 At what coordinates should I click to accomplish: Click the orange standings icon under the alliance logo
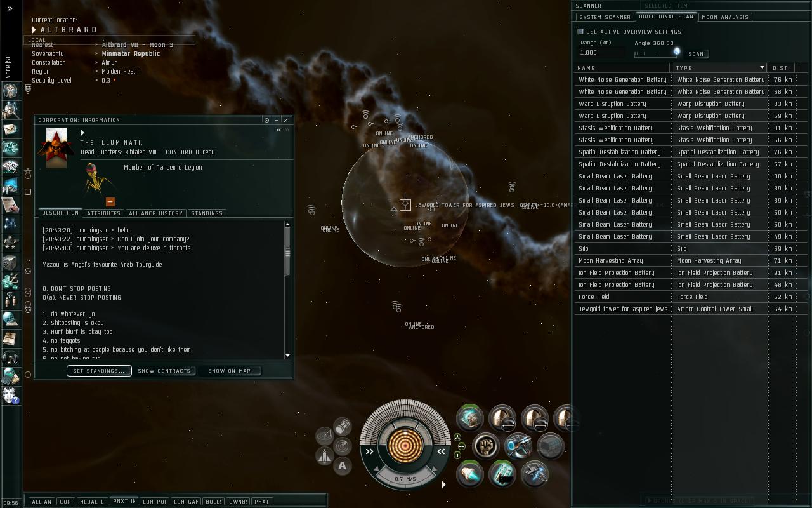point(110,201)
